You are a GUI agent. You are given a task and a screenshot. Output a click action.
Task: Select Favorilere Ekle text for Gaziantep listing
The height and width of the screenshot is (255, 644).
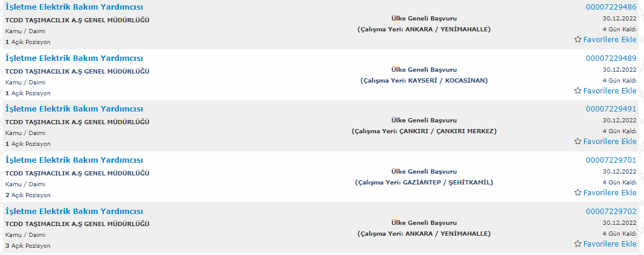pyautogui.click(x=610, y=193)
